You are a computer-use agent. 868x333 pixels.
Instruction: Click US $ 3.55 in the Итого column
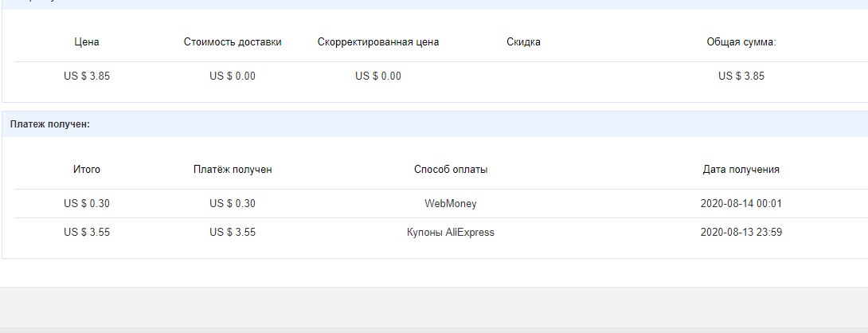click(x=86, y=232)
